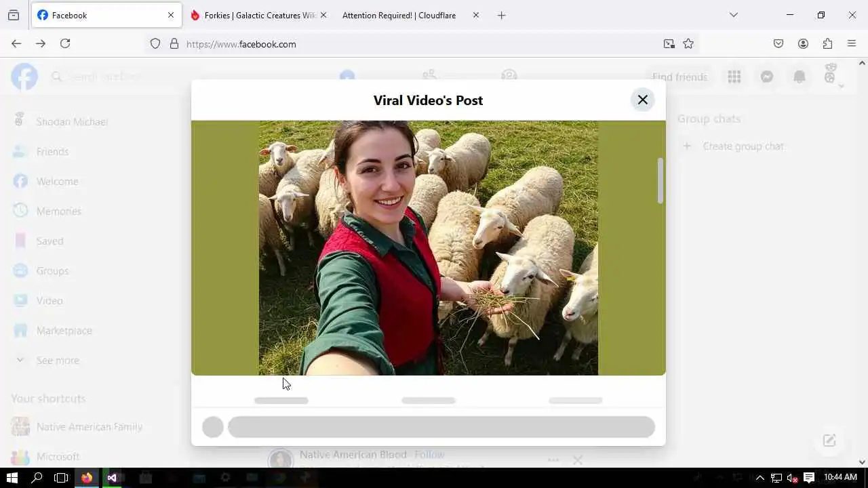Open Friends in the left sidebar
Viewport: 868px width, 488px height.
tap(52, 152)
